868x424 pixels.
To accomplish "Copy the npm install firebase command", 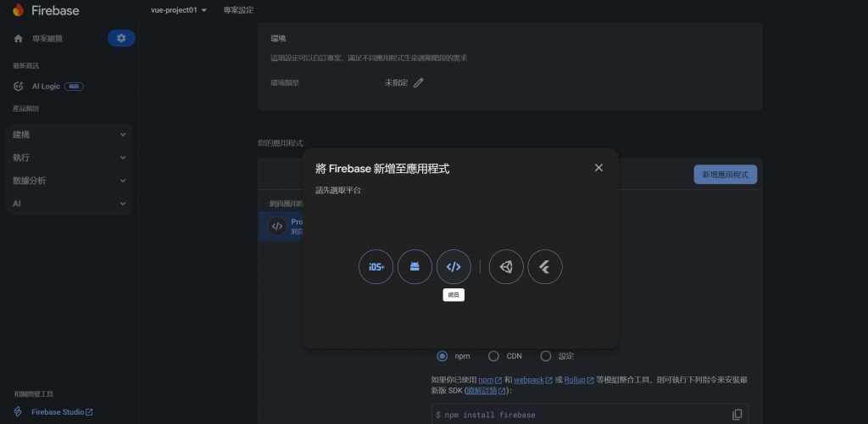I will click(x=737, y=415).
